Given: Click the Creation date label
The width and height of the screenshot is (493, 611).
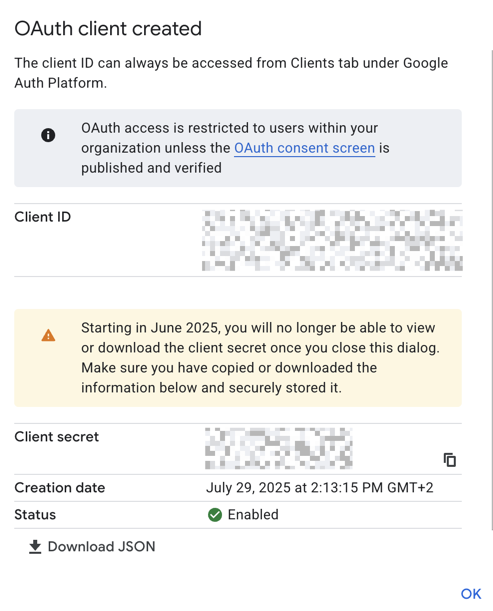Looking at the screenshot, I should point(60,488).
